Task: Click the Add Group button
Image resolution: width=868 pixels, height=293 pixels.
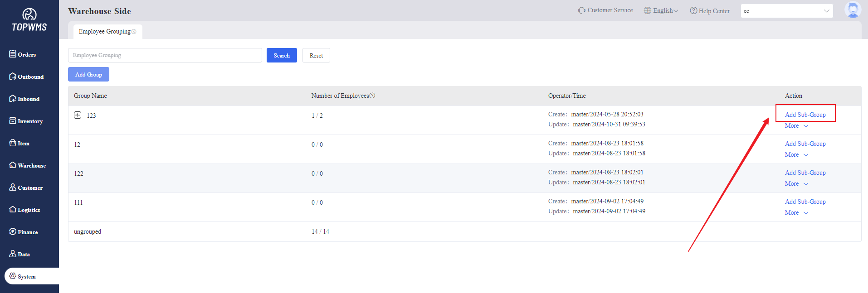Action: [x=88, y=74]
